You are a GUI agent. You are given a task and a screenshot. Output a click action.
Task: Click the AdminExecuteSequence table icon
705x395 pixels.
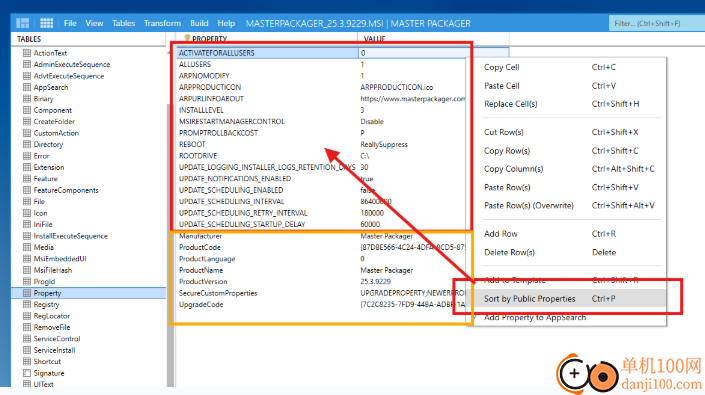pyautogui.click(x=27, y=64)
